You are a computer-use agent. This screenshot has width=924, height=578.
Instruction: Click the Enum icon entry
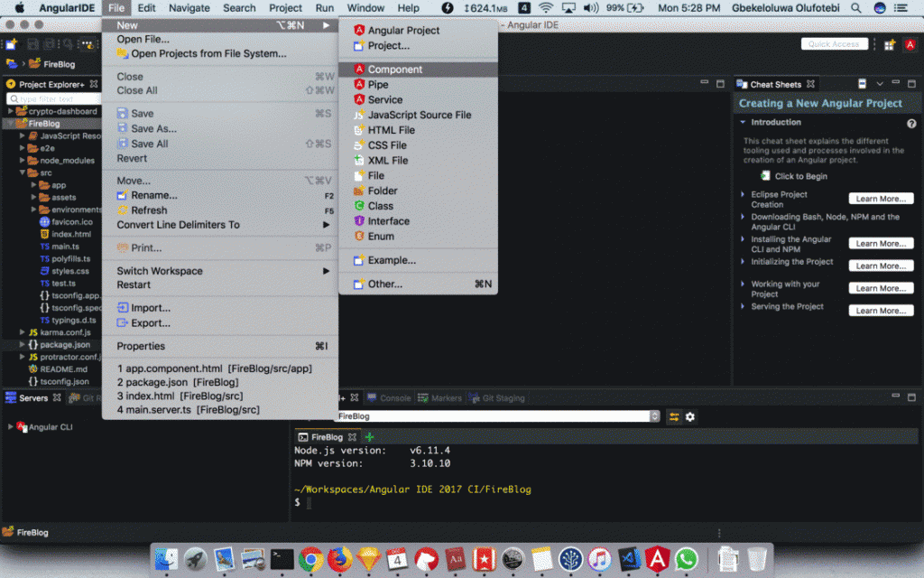359,236
